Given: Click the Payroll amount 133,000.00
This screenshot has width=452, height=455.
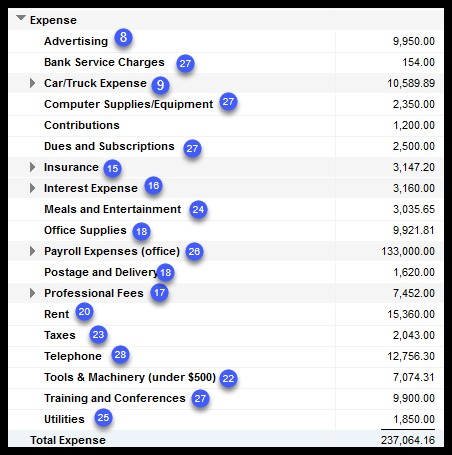Looking at the screenshot, I should point(408,251).
